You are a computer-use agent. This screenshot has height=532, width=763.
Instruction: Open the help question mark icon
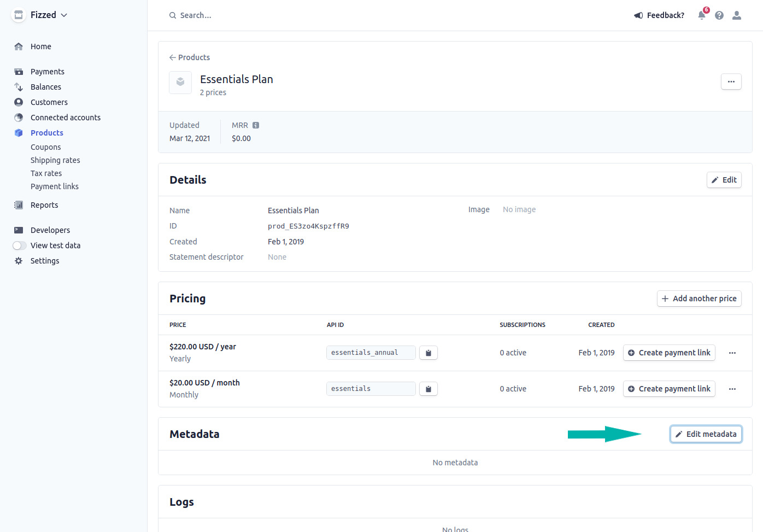tap(719, 15)
